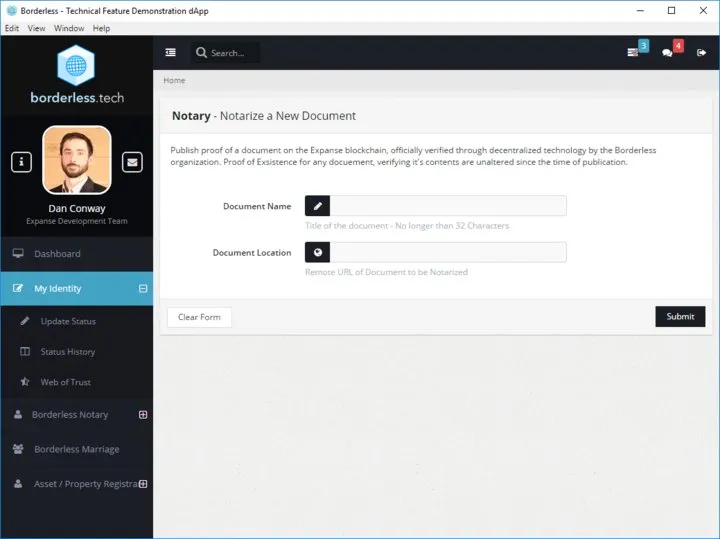The image size is (720, 539).
Task: Click the Expanse Development Team text
Action: [77, 221]
